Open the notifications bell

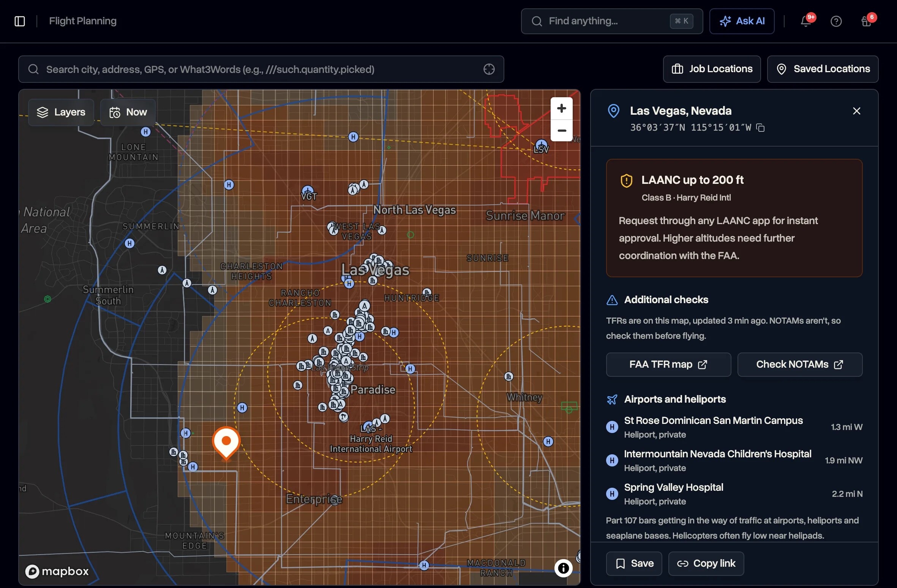coord(806,21)
